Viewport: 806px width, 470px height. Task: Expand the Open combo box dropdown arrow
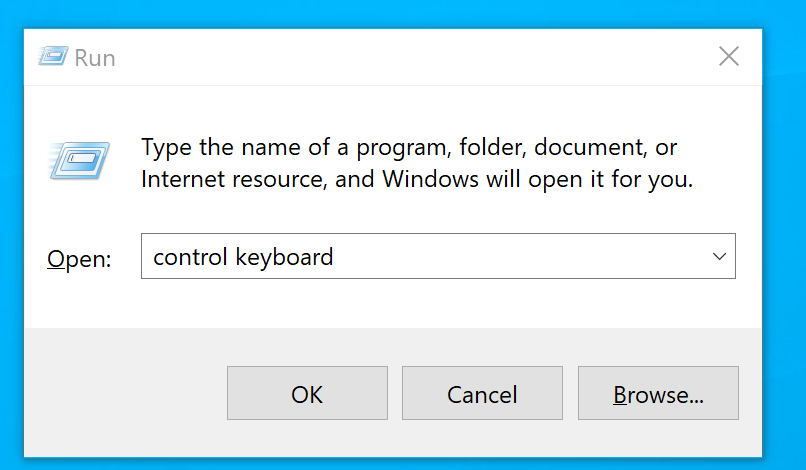tap(718, 256)
